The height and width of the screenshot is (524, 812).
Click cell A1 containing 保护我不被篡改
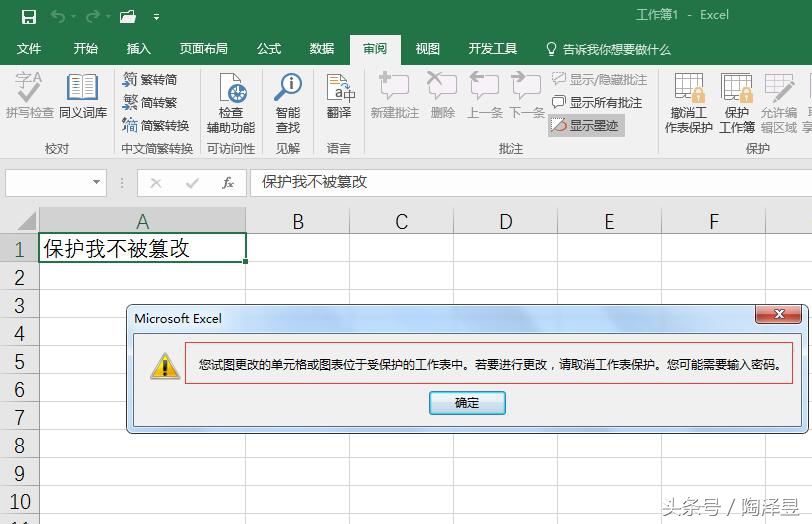pyautogui.click(x=142, y=248)
